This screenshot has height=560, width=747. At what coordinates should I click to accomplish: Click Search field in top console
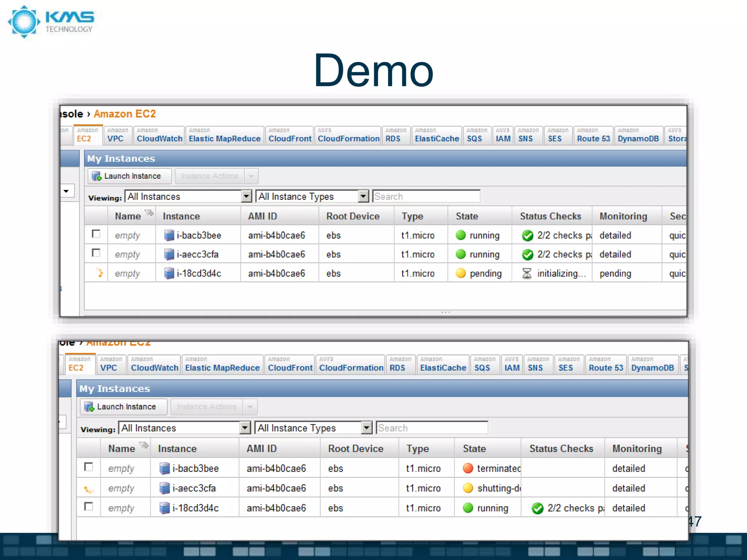[x=426, y=197]
